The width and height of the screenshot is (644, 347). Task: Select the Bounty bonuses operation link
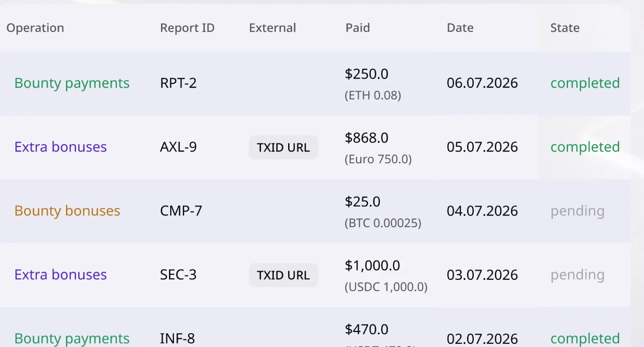coord(67,211)
